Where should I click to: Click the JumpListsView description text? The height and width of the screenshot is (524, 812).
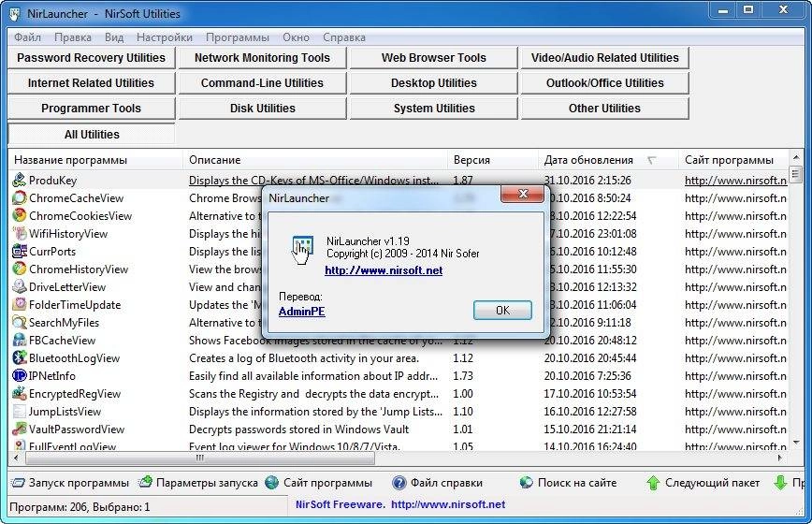(x=315, y=412)
